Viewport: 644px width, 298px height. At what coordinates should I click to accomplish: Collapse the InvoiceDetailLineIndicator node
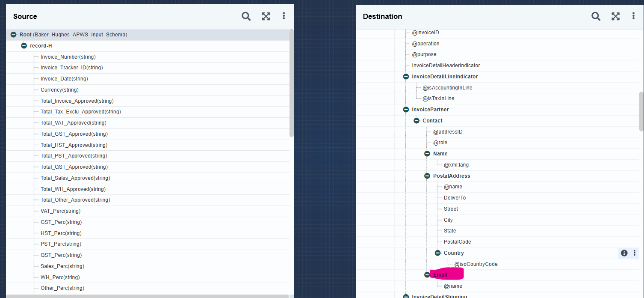(406, 77)
